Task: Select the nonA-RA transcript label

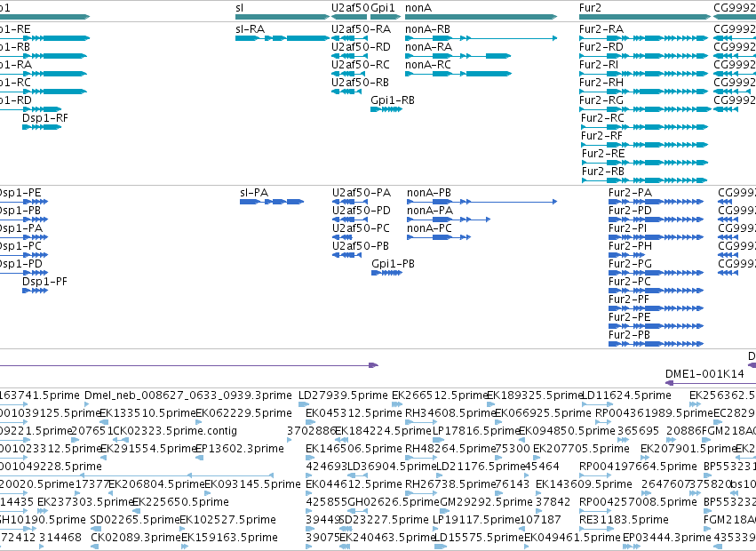Action: pos(428,47)
